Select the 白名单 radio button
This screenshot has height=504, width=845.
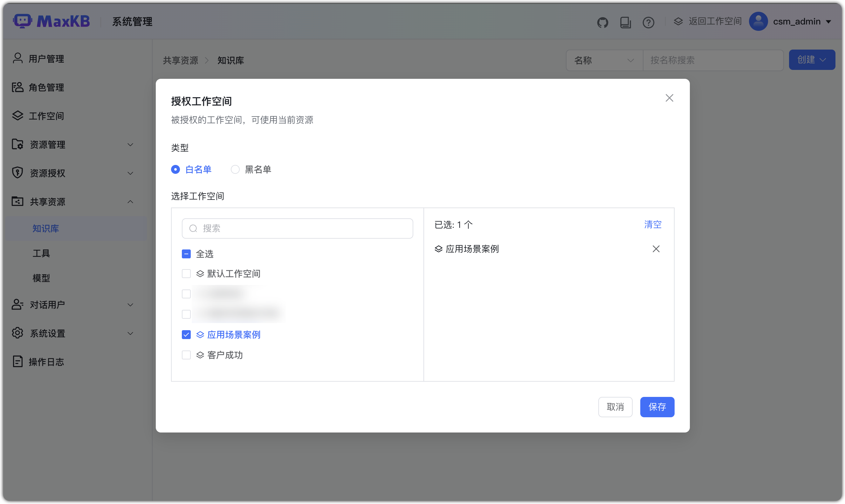click(175, 169)
